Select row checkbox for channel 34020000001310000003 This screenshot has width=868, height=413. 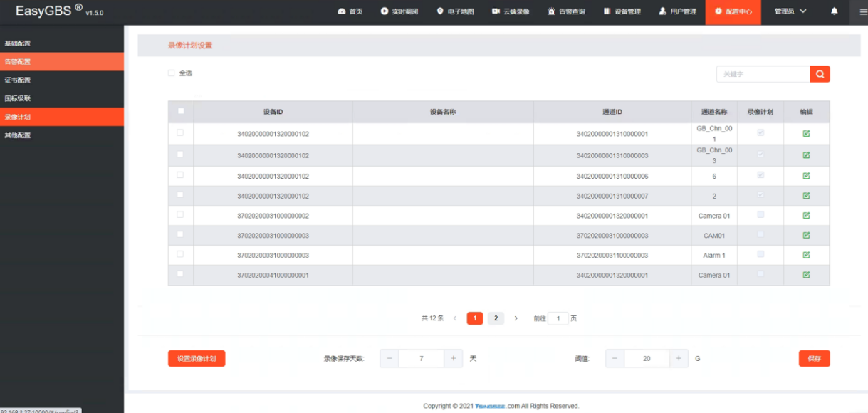pyautogui.click(x=180, y=154)
